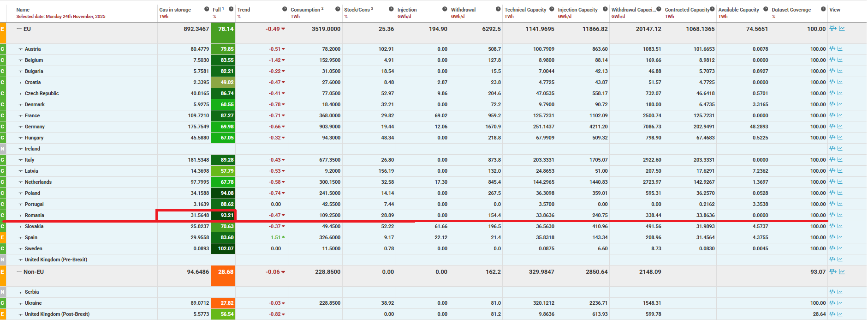Click the help icon beside Injection header
868x320 pixels.
(x=445, y=9)
